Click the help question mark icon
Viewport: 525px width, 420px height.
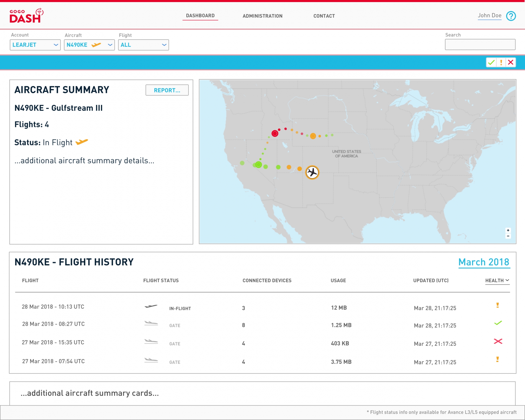511,16
